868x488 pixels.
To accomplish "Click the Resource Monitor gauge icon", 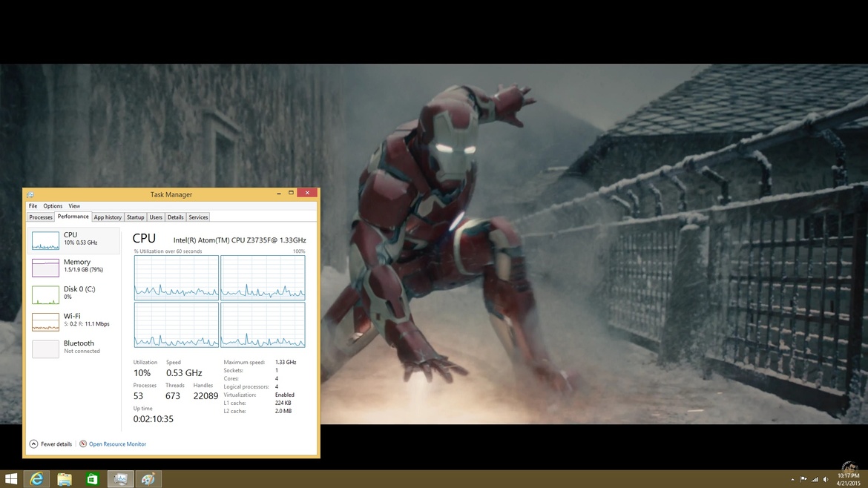I will click(x=83, y=444).
